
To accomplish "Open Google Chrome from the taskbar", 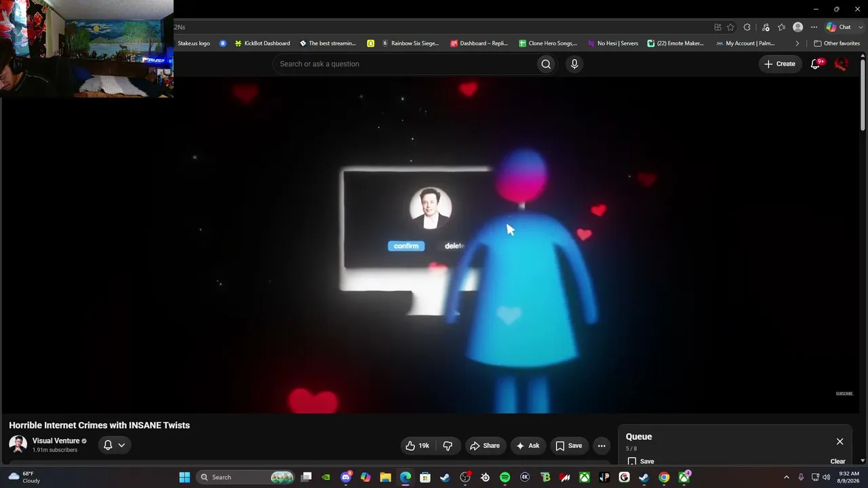I will [664, 477].
